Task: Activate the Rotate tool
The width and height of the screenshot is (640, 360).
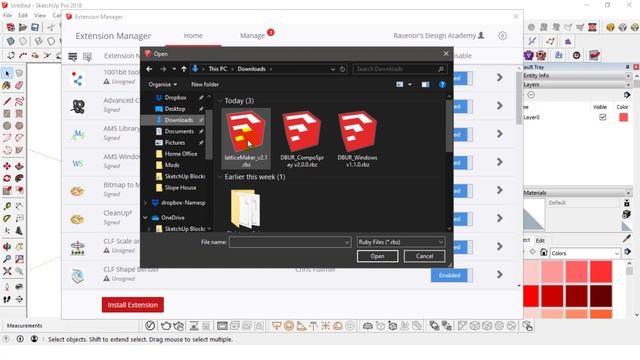Action: pos(7,178)
